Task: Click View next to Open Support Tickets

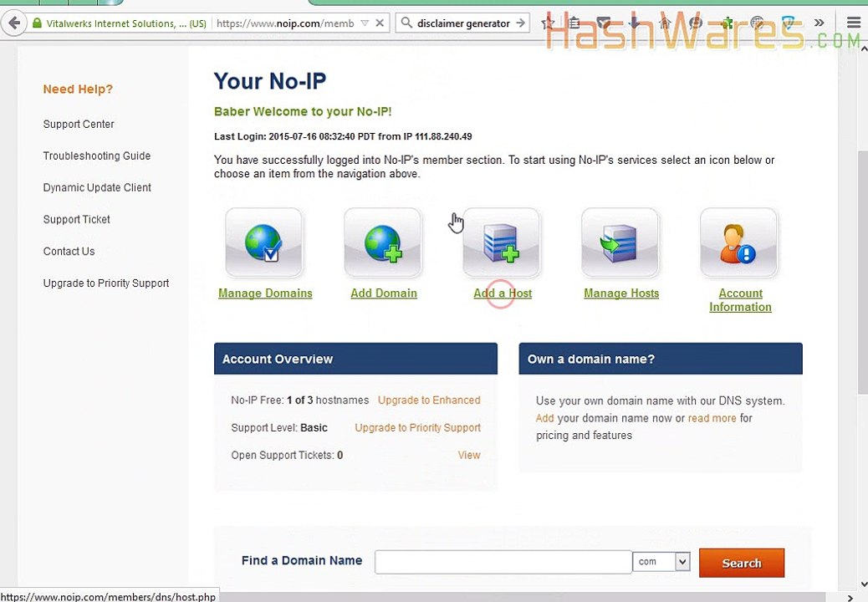Action: tap(469, 455)
